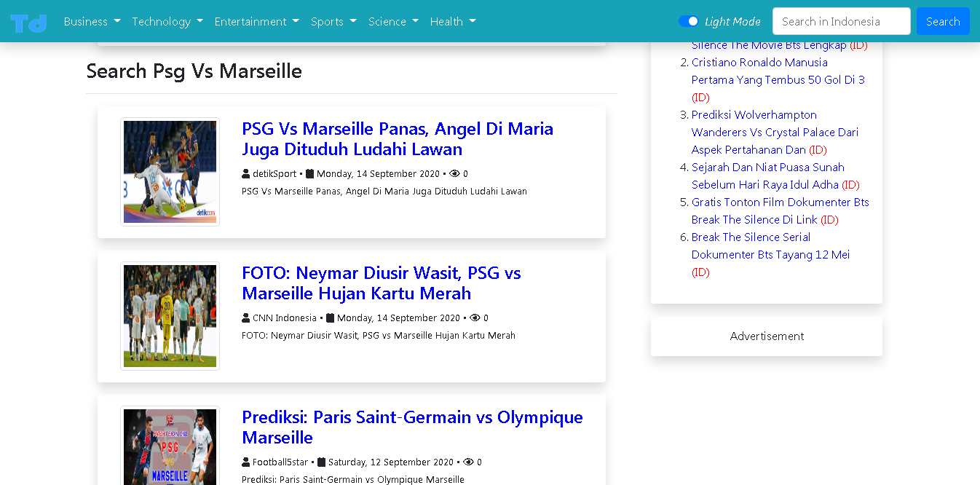Expand the Technology dropdown menu
The image size is (980, 485).
point(167,22)
